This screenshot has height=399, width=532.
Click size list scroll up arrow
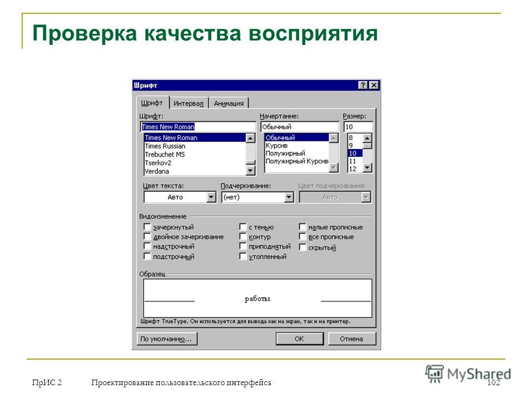(x=367, y=138)
